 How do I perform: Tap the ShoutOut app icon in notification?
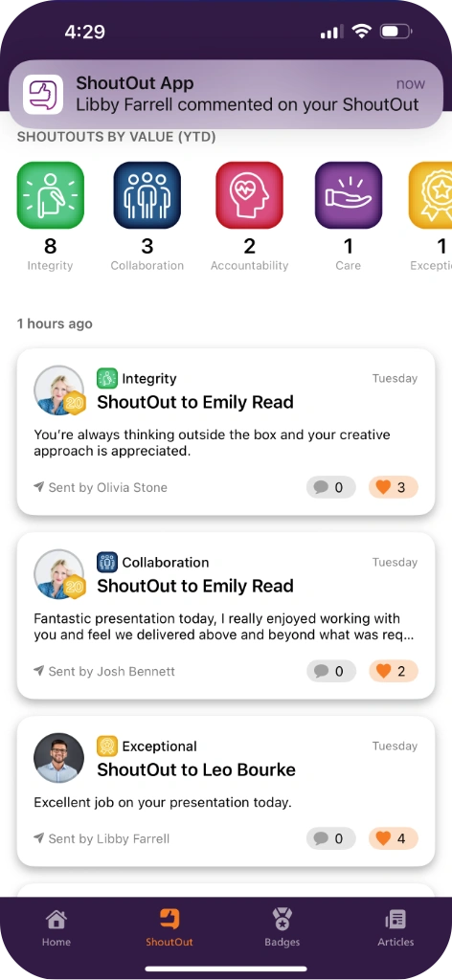pyautogui.click(x=43, y=95)
